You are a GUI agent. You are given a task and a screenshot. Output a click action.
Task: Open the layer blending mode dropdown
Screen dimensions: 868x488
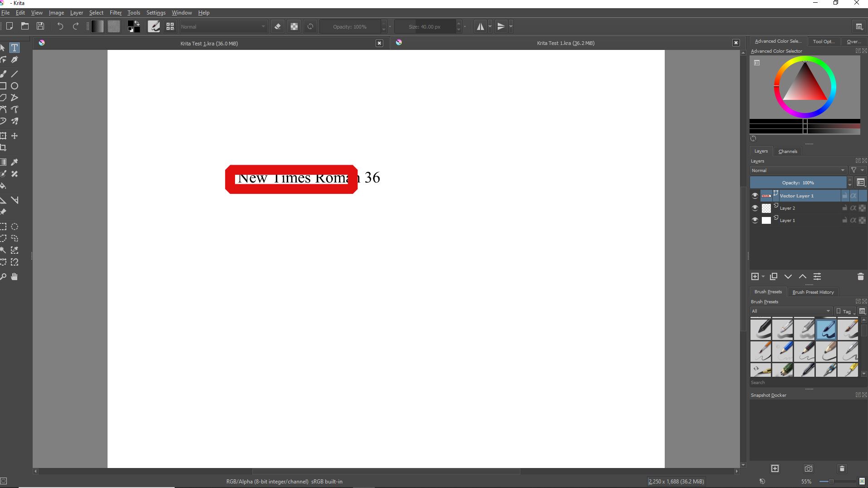pos(798,171)
